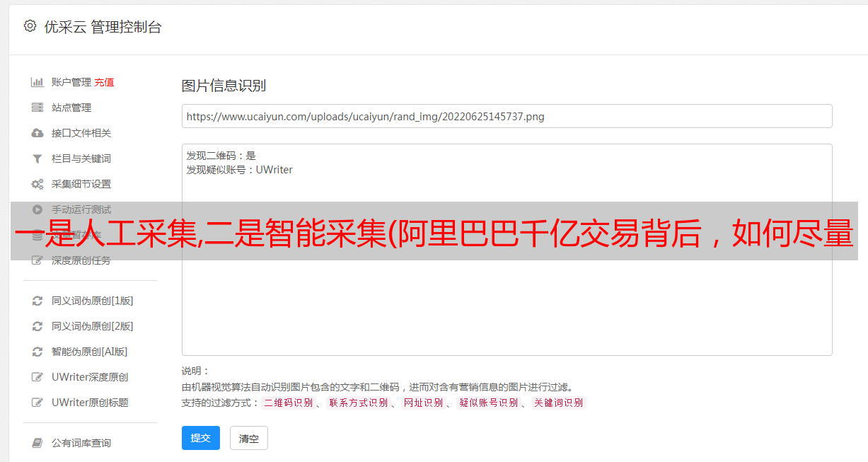Click the gears icon for 采集细节设置
The width and height of the screenshot is (868, 462).
click(37, 184)
